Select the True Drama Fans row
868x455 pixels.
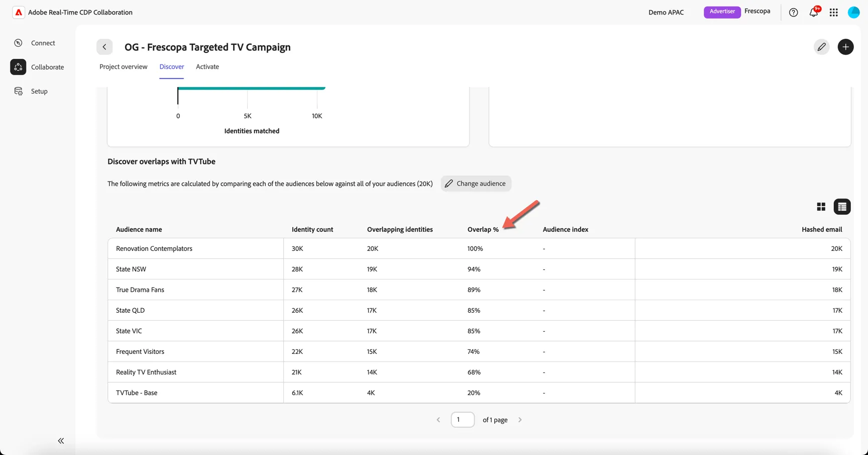[479, 290]
